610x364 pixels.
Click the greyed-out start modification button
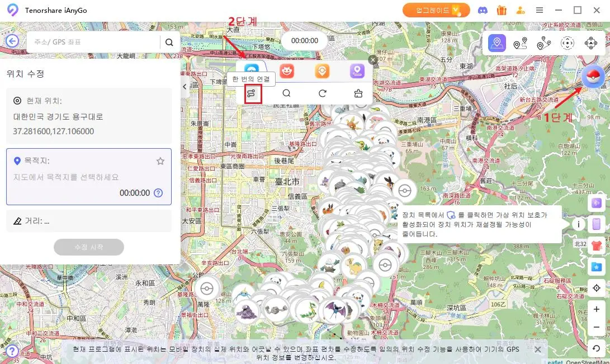click(89, 247)
